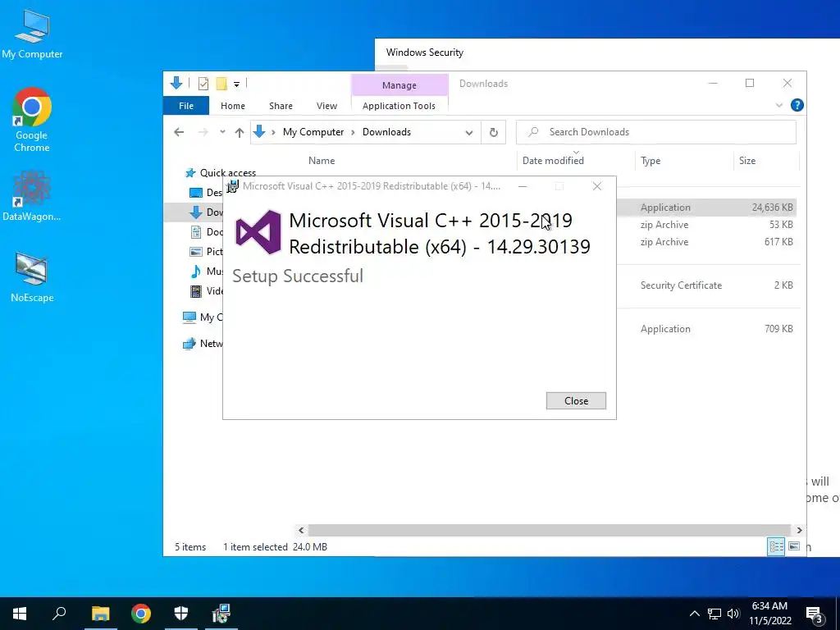Open Customize Quick Access Toolbar dropdown
The height and width of the screenshot is (630, 840).
point(236,84)
